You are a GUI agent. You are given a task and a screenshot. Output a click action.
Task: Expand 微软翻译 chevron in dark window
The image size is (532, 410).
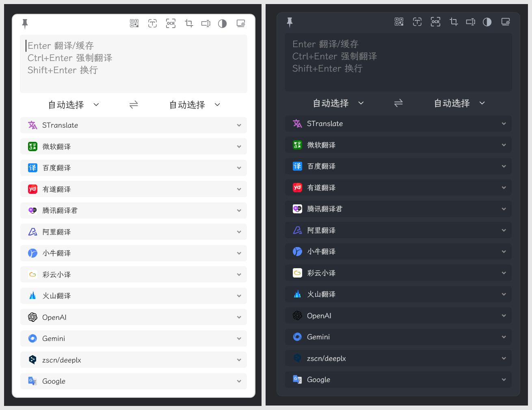(504, 145)
